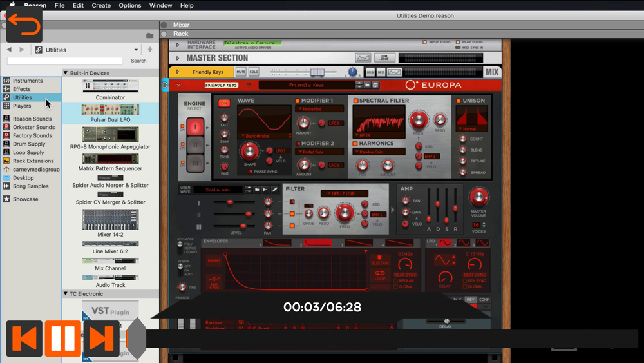Open Master Section compressor curve display
The width and height of the screenshot is (644, 363).
(363, 58)
